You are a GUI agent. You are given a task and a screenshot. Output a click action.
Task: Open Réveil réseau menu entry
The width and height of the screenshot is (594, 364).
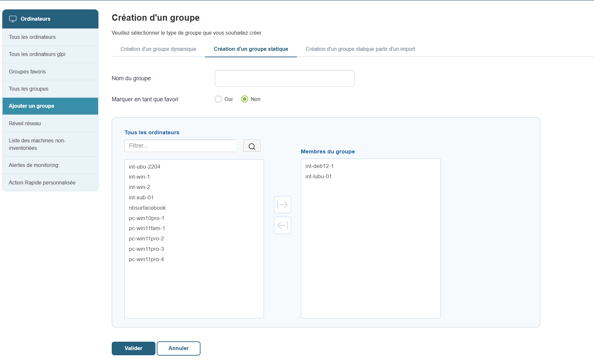pos(25,123)
